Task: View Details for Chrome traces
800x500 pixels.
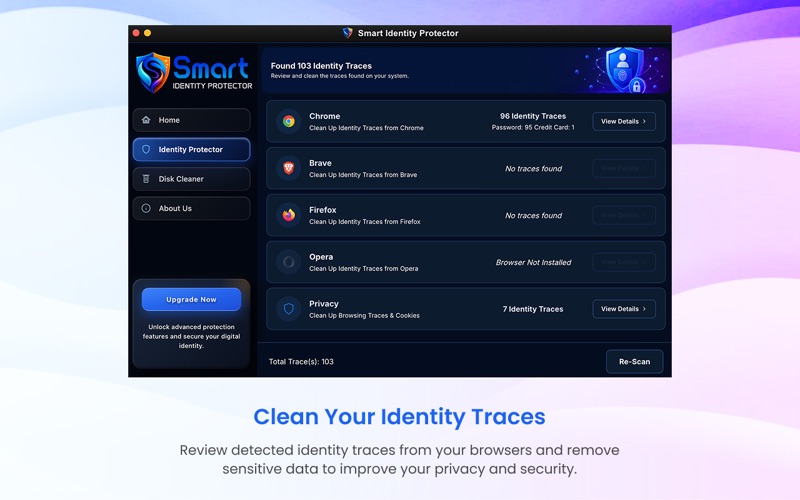Action: tap(624, 121)
